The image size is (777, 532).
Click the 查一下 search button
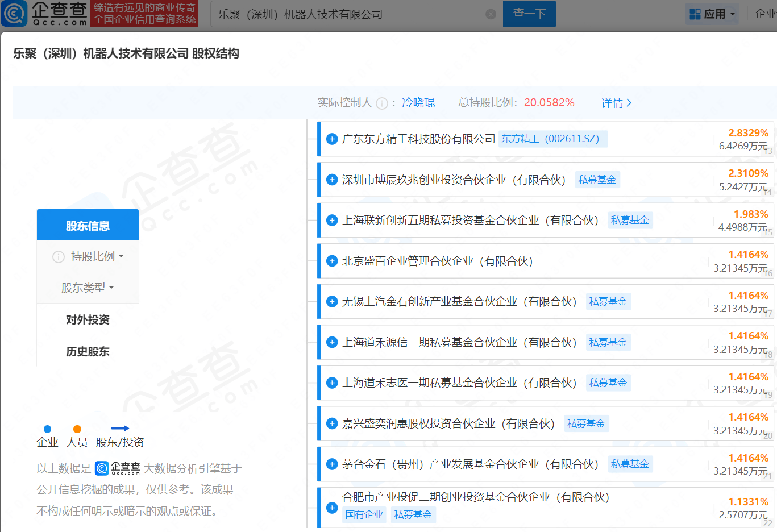[529, 14]
